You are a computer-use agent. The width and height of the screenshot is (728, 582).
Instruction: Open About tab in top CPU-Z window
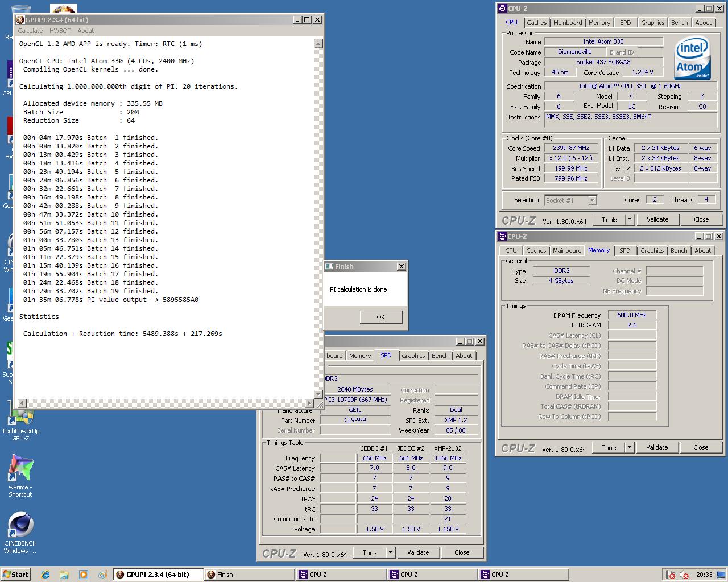click(x=704, y=23)
